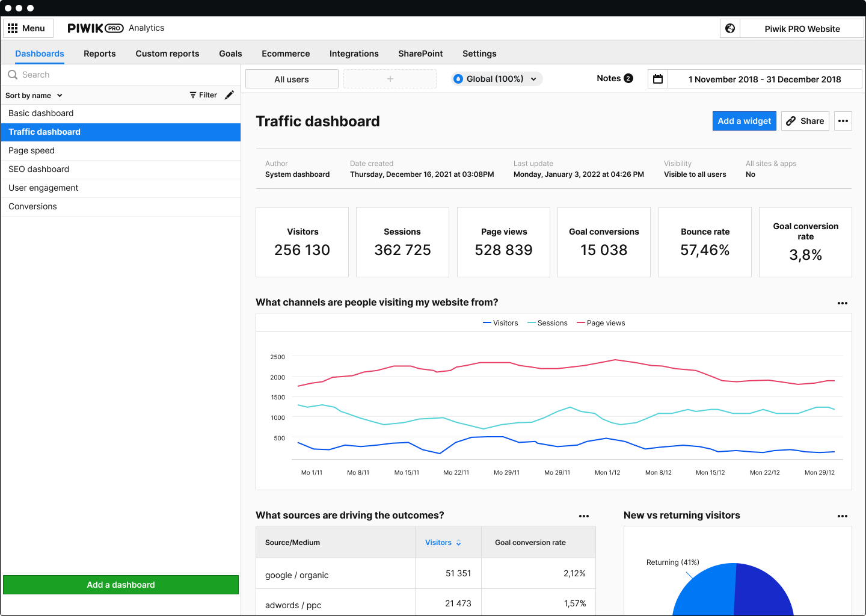Click the globe icon beside Piwik PRO Website
The height and width of the screenshot is (616, 866).
730,28
